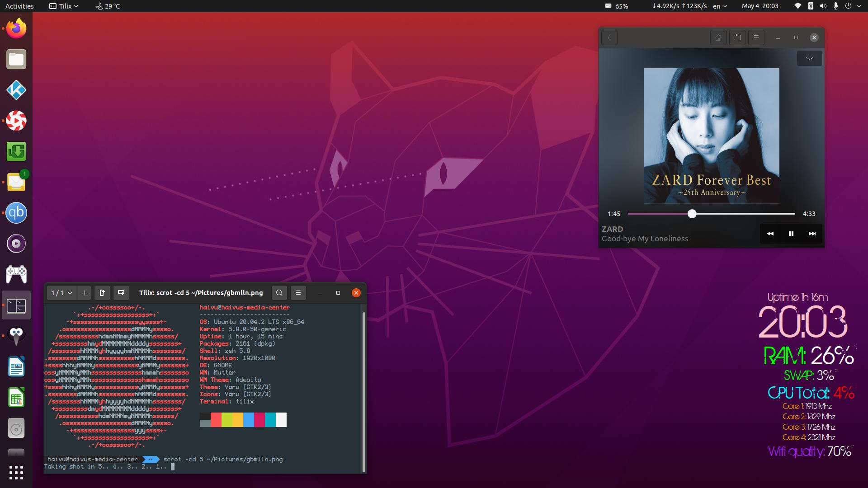Expand the Tilix 1/1 session switcher
This screenshot has width=868, height=488.
62,293
